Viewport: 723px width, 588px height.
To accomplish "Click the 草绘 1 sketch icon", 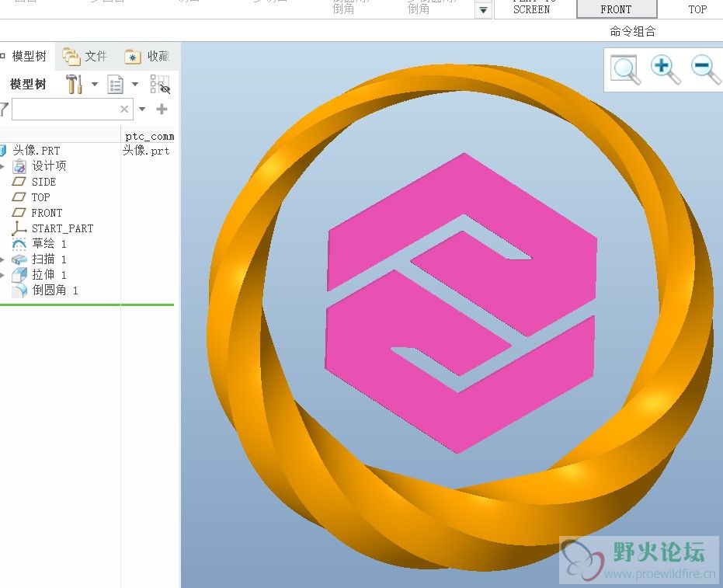I will point(19,243).
